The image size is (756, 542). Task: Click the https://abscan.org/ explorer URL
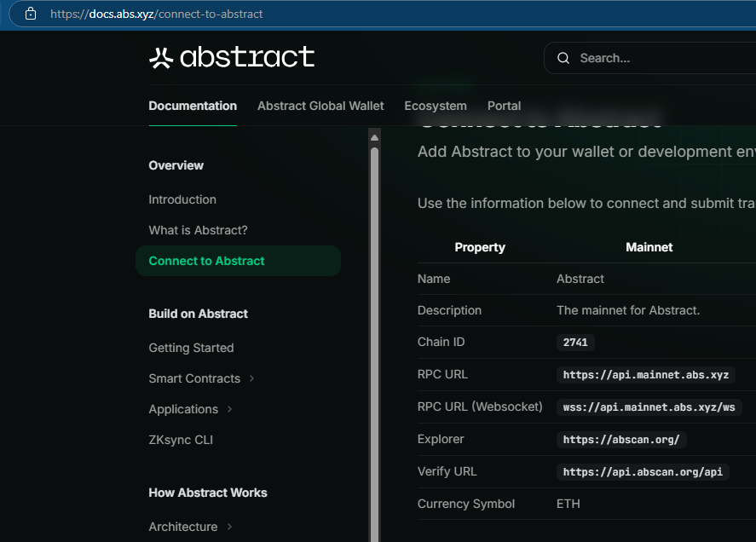click(x=621, y=439)
